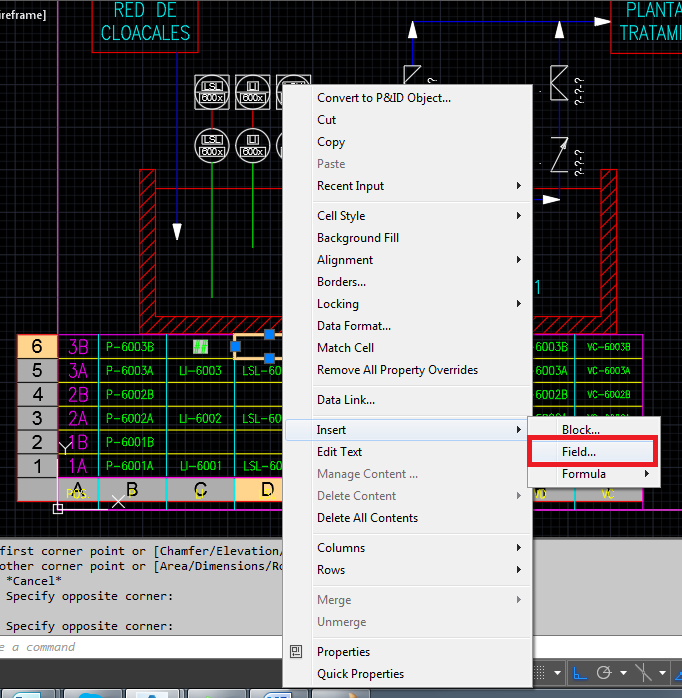Expand Recent Input submenu
The width and height of the screenshot is (682, 698).
point(408,186)
